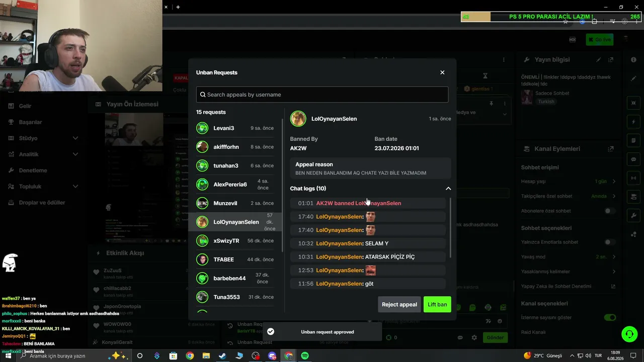This screenshot has height=362, width=644.
Task: Click the Lift ban button
Action: click(x=437, y=304)
